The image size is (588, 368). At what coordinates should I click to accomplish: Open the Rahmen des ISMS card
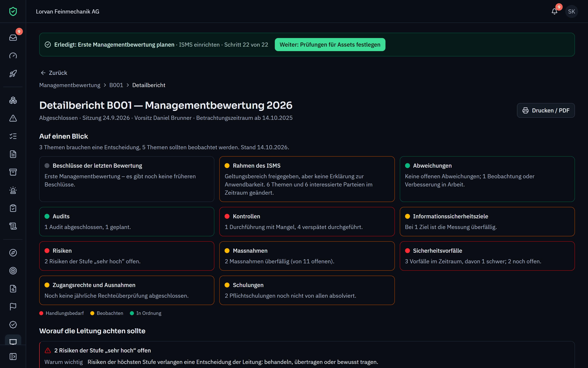point(307,179)
